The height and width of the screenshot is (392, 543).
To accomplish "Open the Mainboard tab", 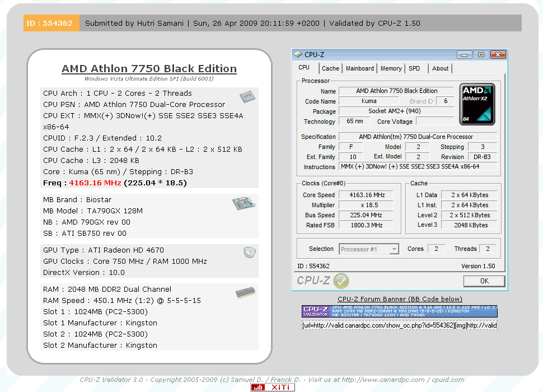I will click(360, 68).
